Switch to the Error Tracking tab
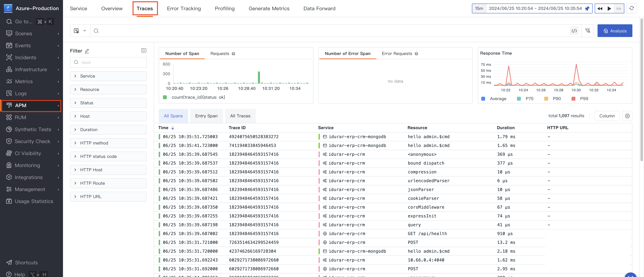644x277 pixels. [184, 8]
